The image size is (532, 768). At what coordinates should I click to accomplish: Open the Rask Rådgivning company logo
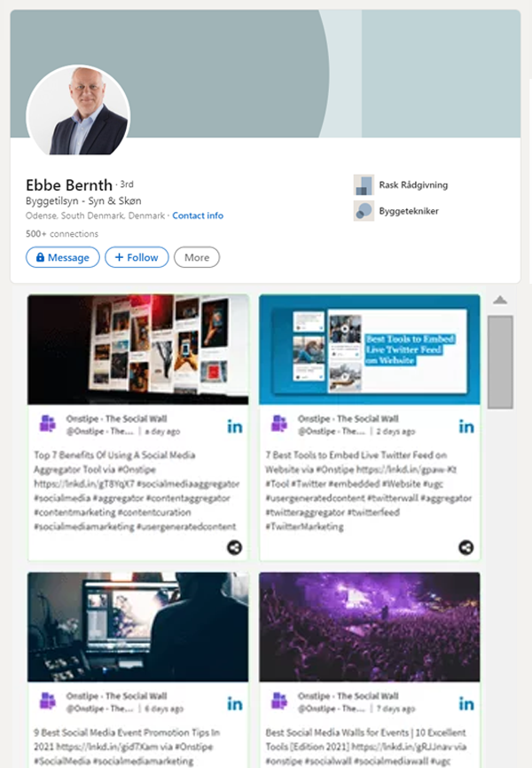[x=364, y=185]
